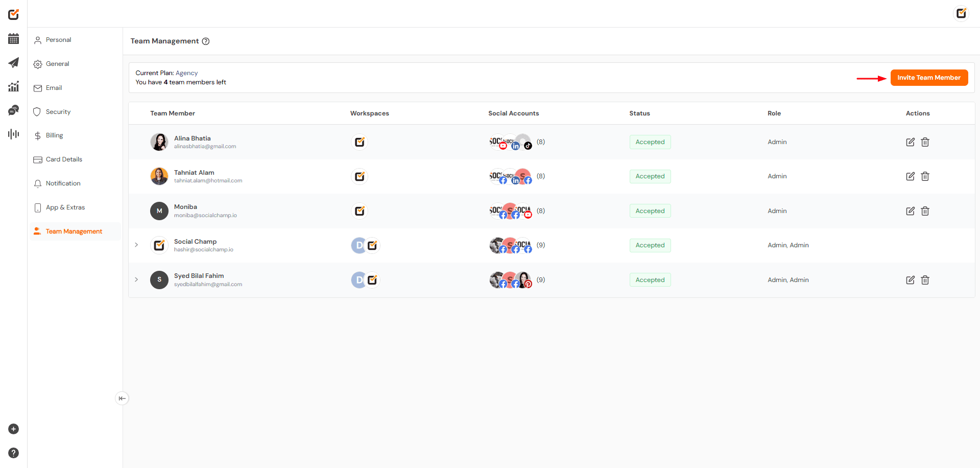
Task: Open the Calendar planner from the left rail
Action: 13,38
